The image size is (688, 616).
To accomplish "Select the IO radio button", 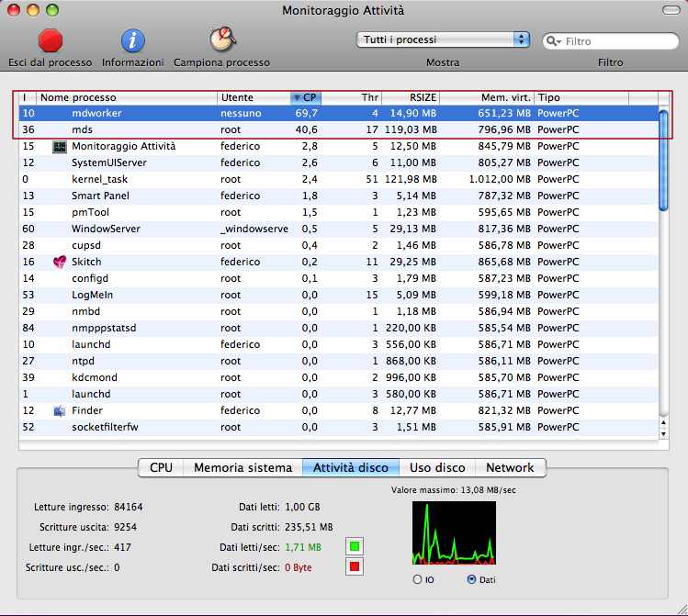I will click(x=417, y=579).
